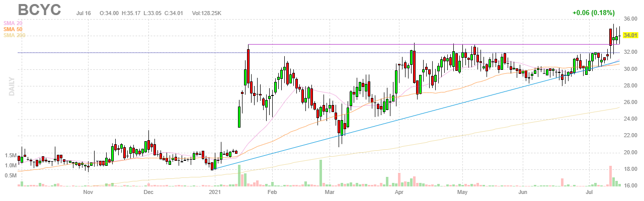644x201 pixels.
Task: Click the Mar label on the time axis
Action: 330,192
